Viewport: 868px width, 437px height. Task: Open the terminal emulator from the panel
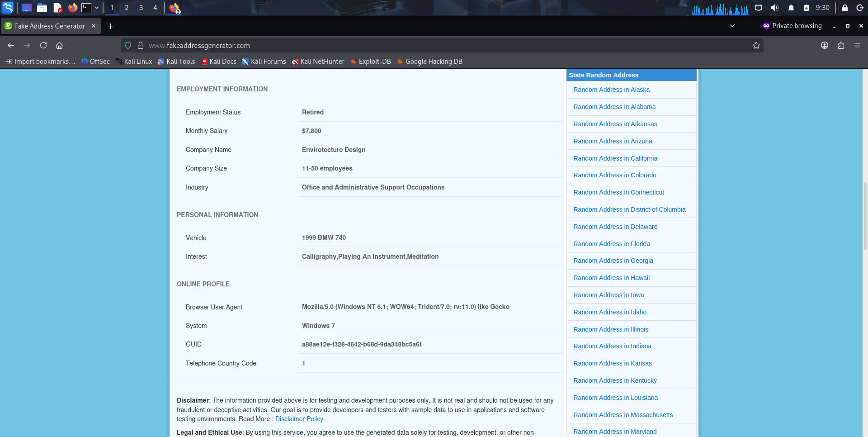pyautogui.click(x=86, y=8)
